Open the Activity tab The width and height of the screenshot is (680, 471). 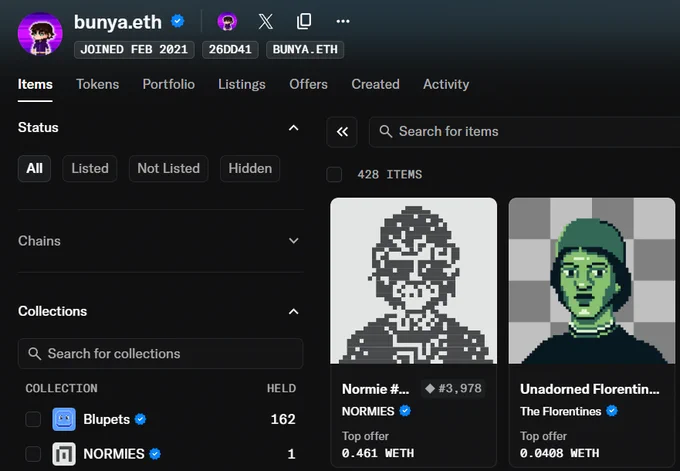coord(446,84)
